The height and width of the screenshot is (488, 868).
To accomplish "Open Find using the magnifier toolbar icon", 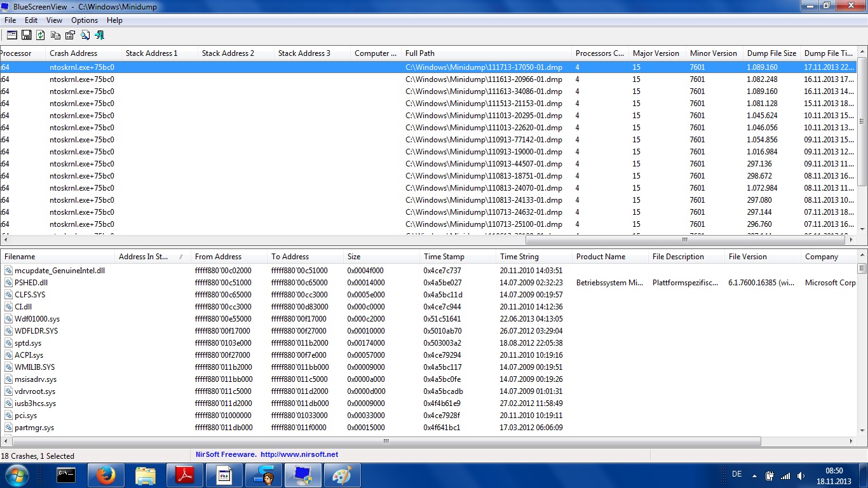I will [85, 35].
